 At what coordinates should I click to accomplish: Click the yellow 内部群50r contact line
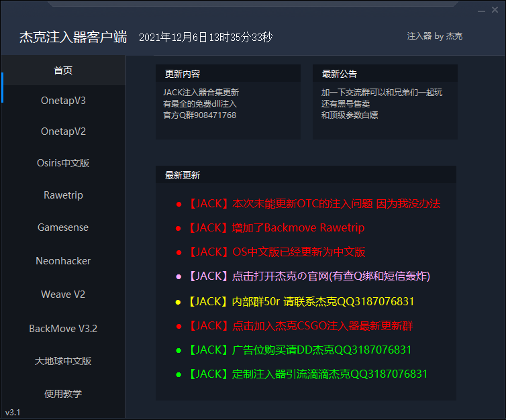click(301, 302)
